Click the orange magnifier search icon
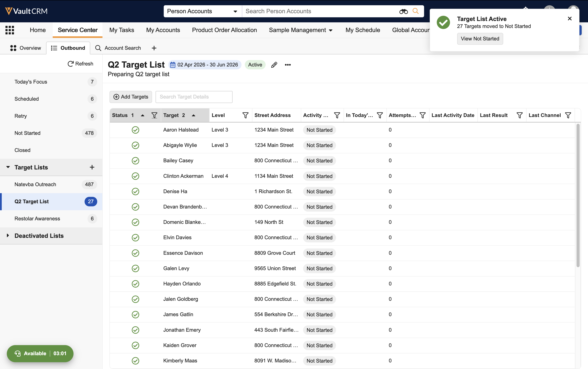Viewport: 588px width, 369px height. tap(415, 11)
